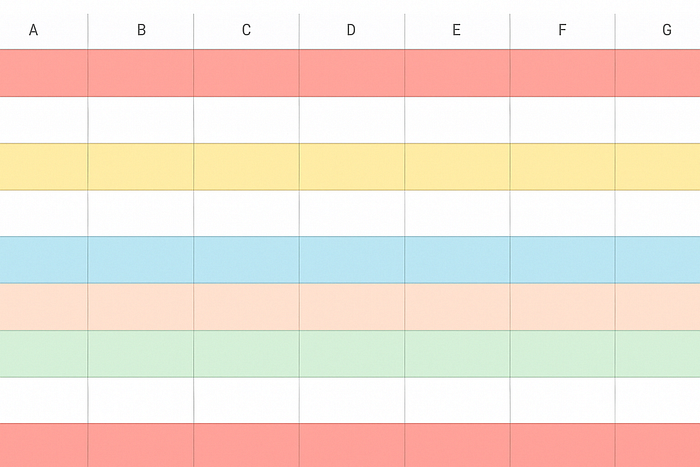
Task: Select white cell under green row, column D
Action: 352,400
